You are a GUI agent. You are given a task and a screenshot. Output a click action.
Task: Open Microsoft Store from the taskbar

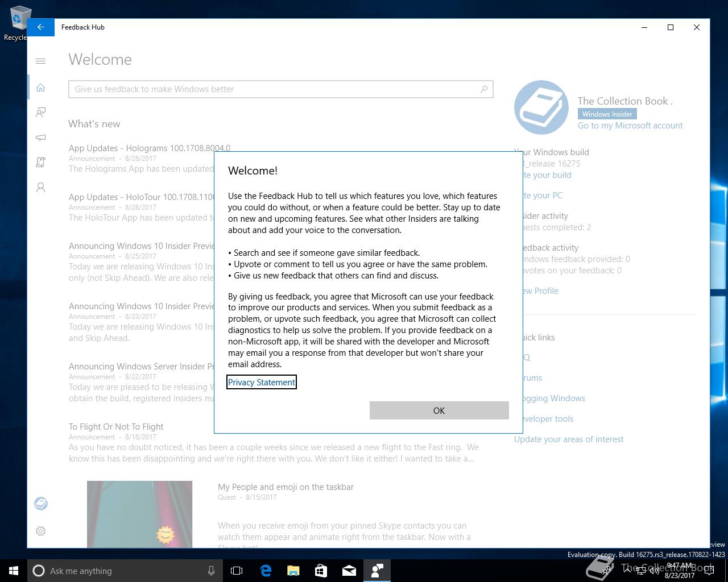click(321, 571)
